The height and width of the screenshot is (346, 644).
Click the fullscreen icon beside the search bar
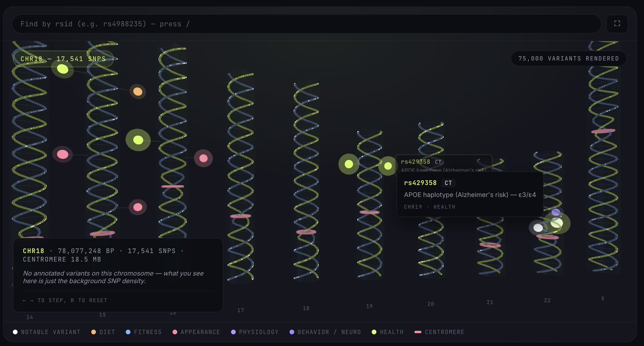617,24
